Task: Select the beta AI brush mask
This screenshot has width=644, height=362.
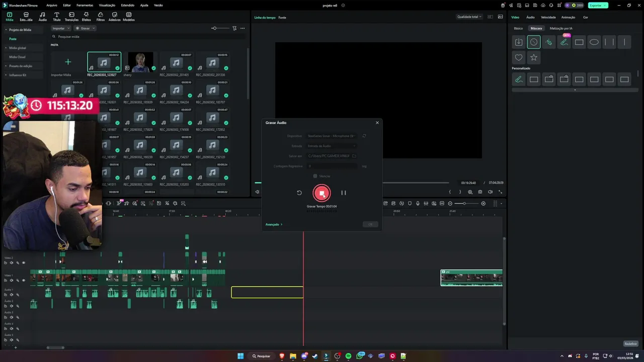Action: point(564,42)
